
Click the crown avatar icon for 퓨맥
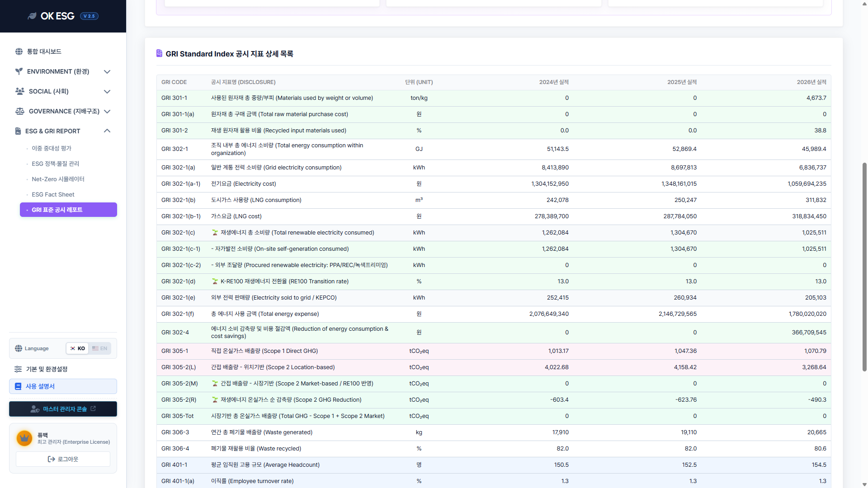click(24, 438)
